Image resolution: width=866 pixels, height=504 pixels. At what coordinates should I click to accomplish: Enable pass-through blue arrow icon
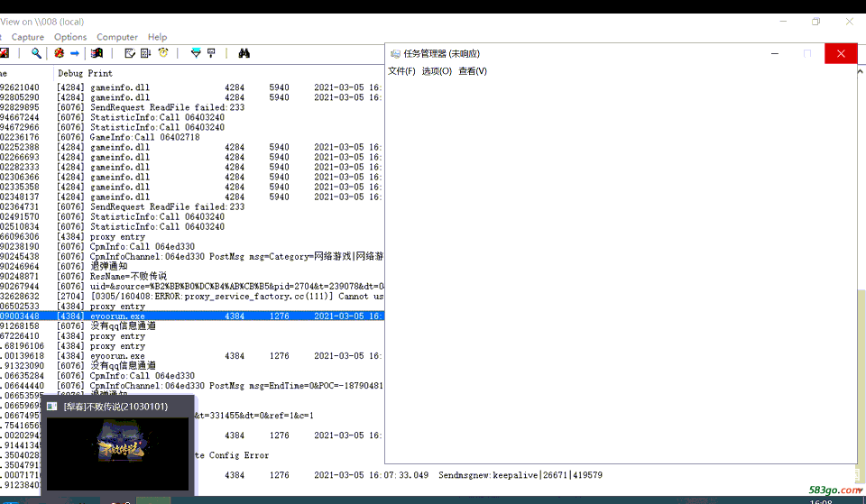[75, 53]
